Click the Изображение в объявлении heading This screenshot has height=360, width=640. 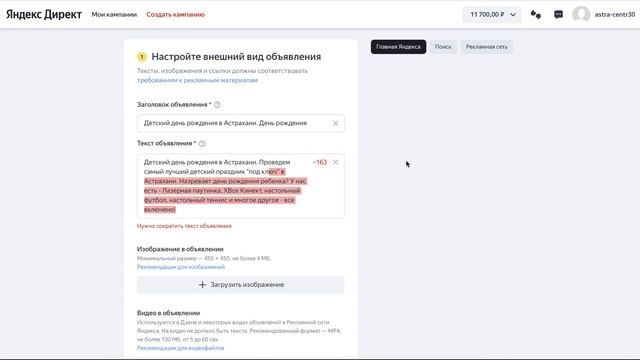tap(180, 249)
